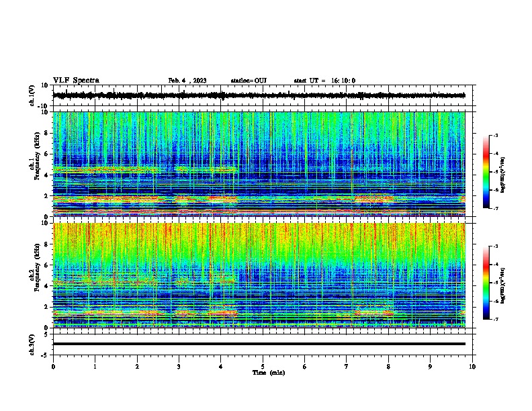This screenshot has width=532, height=411.
Task: Click the thick black ch.3 voltage trace
Action: click(x=259, y=344)
